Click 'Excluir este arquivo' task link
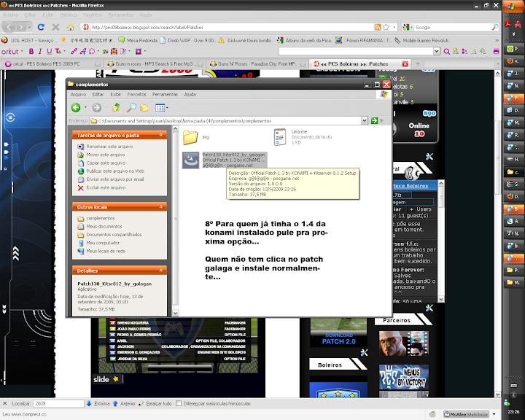The height and width of the screenshot is (420, 525). tap(106, 187)
